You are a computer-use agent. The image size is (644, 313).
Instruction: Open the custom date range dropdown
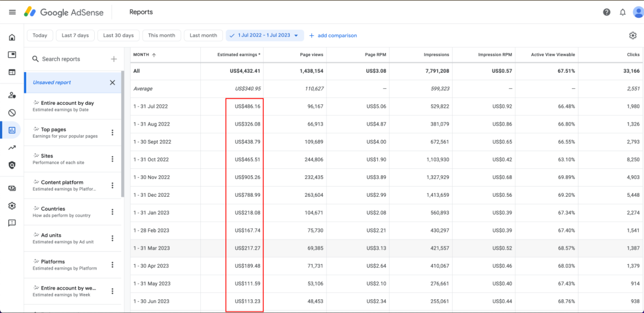click(265, 36)
